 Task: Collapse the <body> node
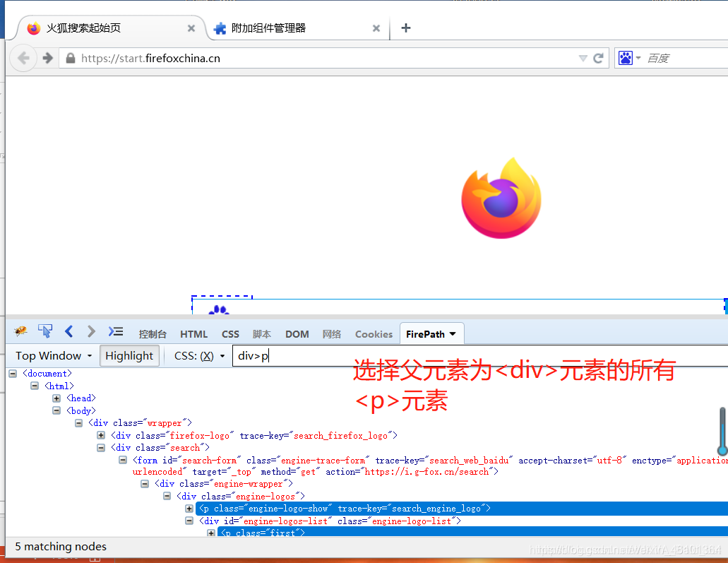[x=56, y=410]
